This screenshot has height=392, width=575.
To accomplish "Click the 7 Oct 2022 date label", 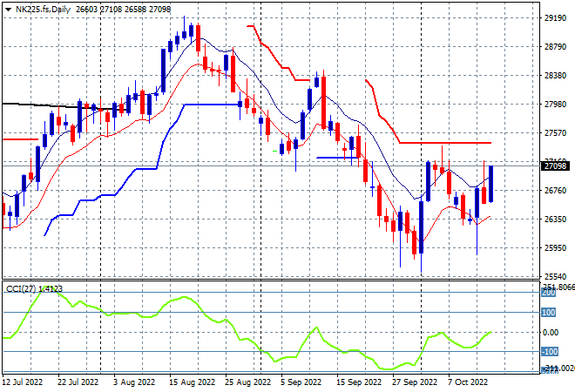I will (x=468, y=382).
